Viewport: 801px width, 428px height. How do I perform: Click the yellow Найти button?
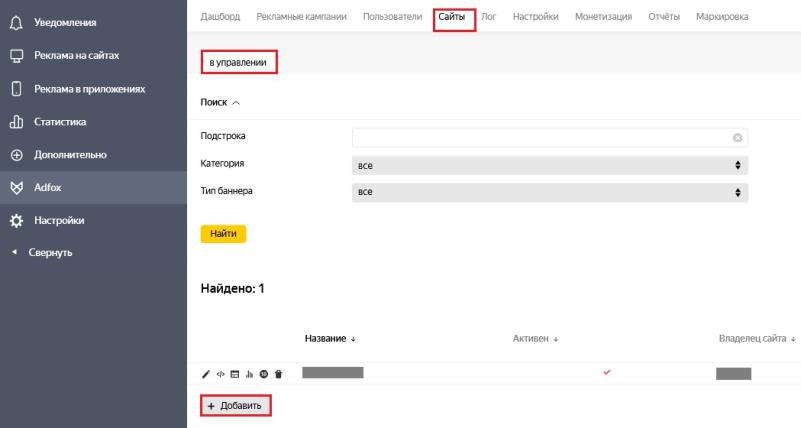pos(223,234)
